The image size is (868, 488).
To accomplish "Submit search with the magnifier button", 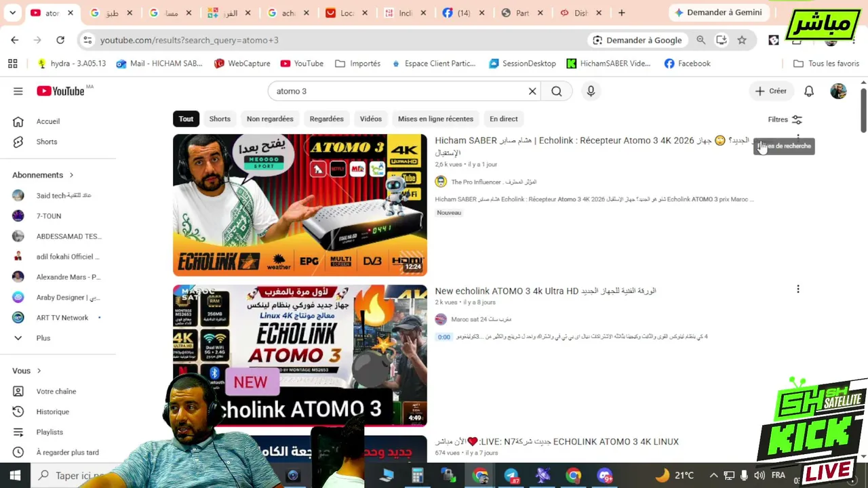I will point(557,91).
